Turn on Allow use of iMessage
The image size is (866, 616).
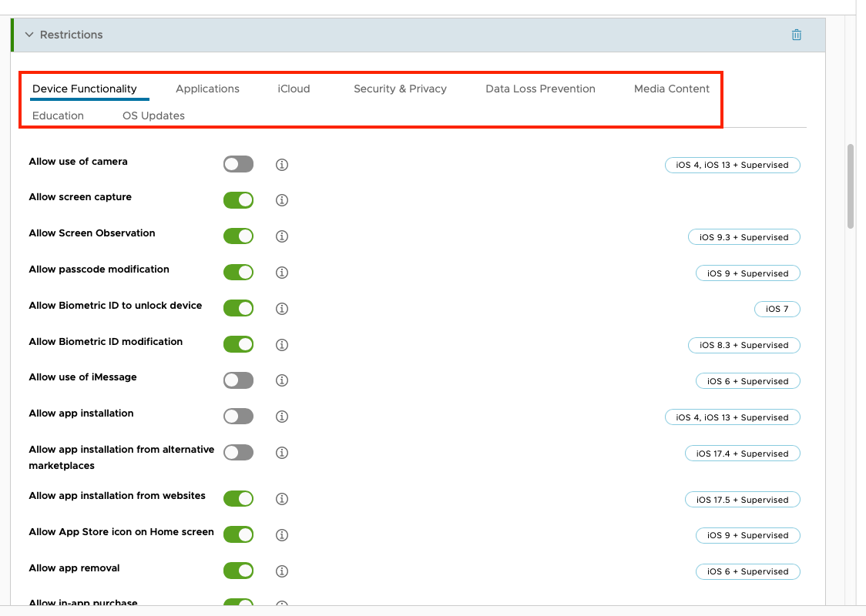click(238, 380)
